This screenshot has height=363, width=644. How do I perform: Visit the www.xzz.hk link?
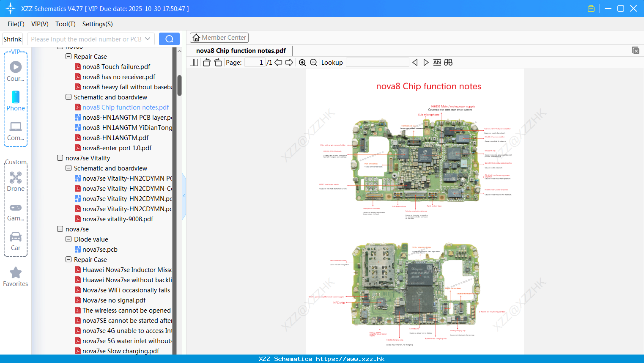(x=350, y=359)
